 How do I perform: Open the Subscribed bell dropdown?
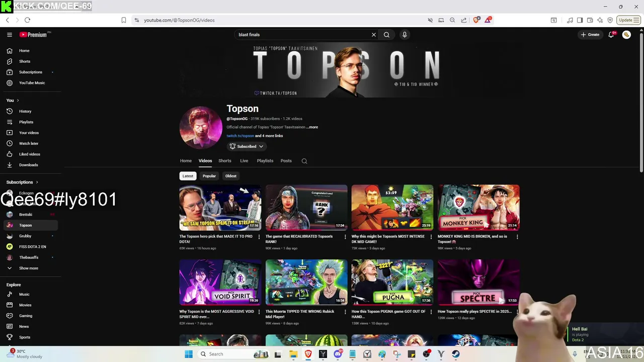[247, 146]
